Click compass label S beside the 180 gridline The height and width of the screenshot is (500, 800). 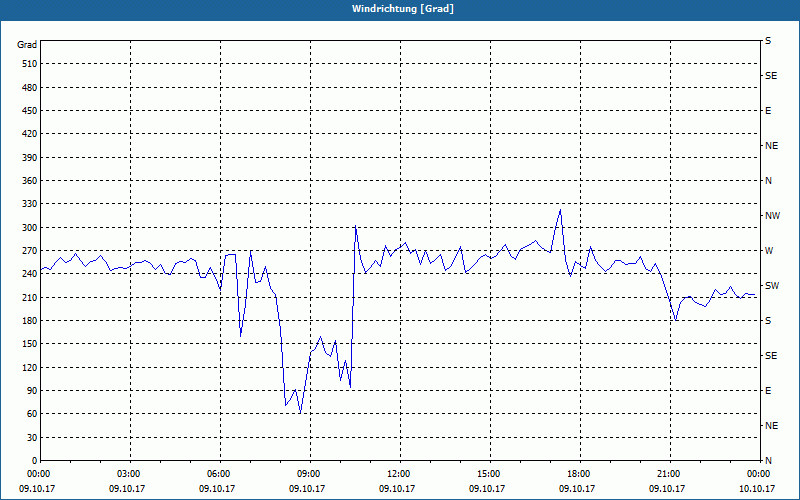click(x=768, y=321)
